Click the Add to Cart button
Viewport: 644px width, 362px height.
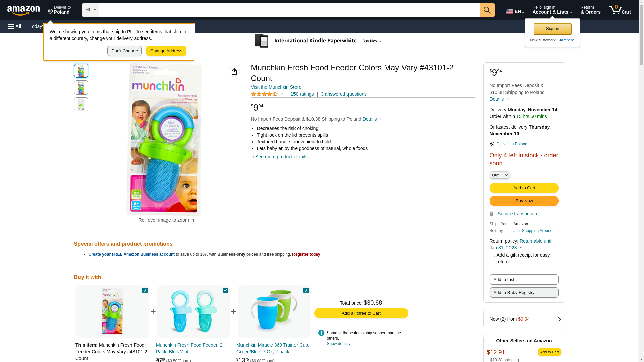(x=524, y=188)
